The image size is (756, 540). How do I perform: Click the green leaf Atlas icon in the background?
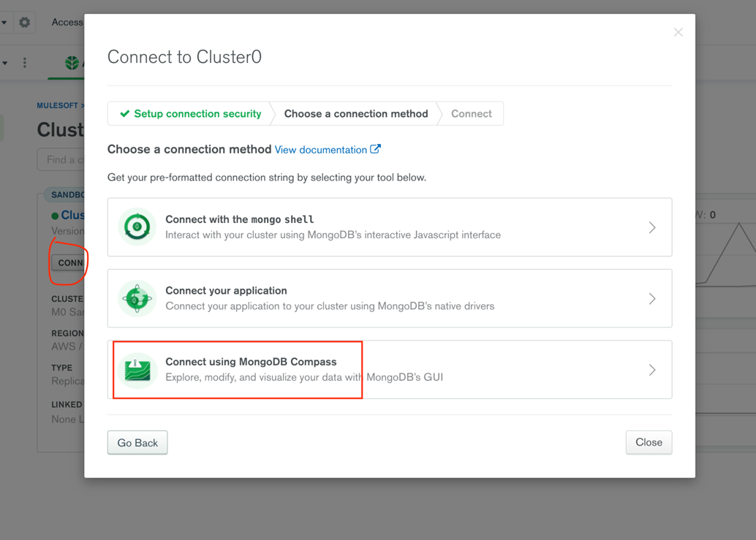click(72, 63)
